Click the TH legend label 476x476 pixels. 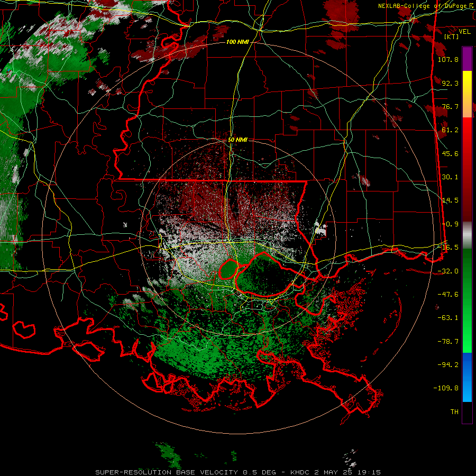[x=454, y=412]
